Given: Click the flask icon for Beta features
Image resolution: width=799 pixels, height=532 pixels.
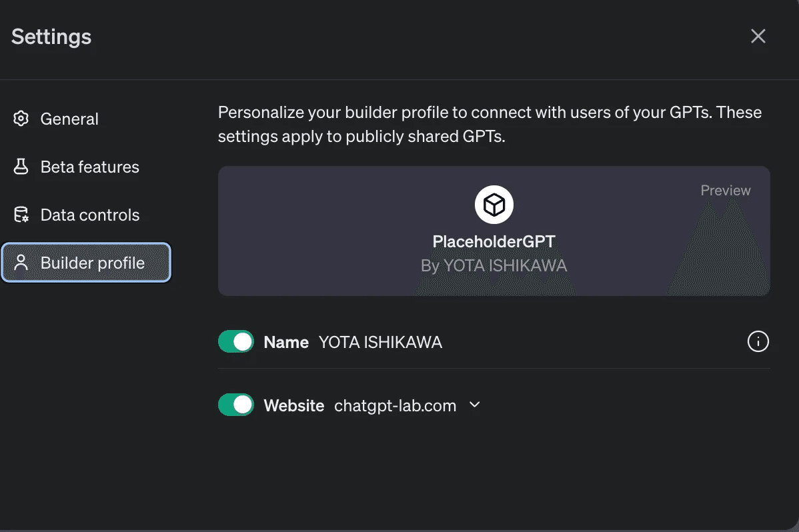Looking at the screenshot, I should (x=21, y=167).
